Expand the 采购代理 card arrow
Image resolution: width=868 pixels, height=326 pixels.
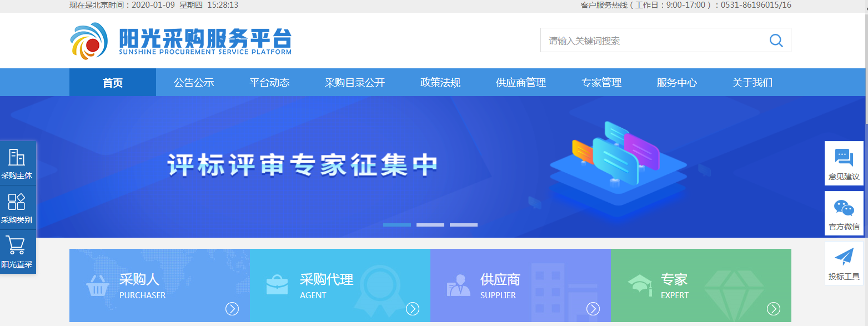(413, 309)
